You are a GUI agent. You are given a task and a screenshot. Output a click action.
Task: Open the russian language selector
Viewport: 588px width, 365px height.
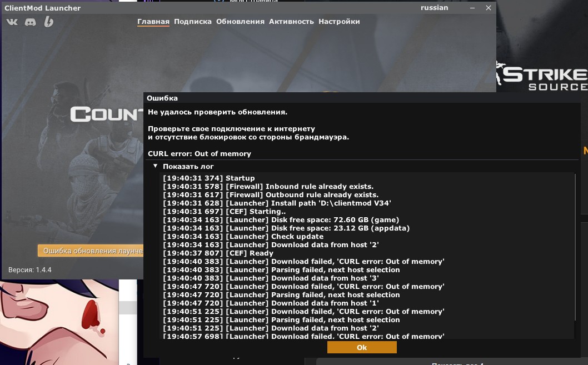pyautogui.click(x=434, y=8)
